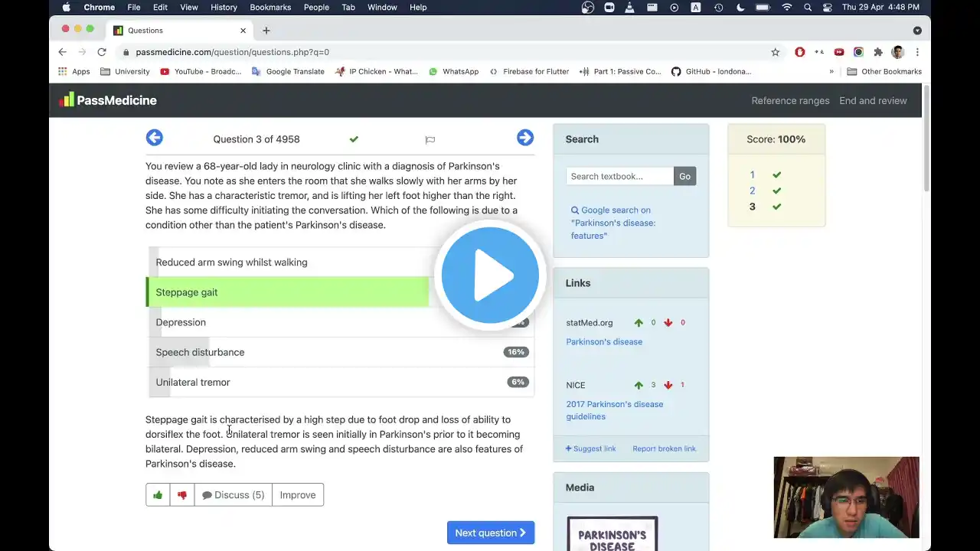Open the IP Chicken bookmark

(x=377, y=72)
